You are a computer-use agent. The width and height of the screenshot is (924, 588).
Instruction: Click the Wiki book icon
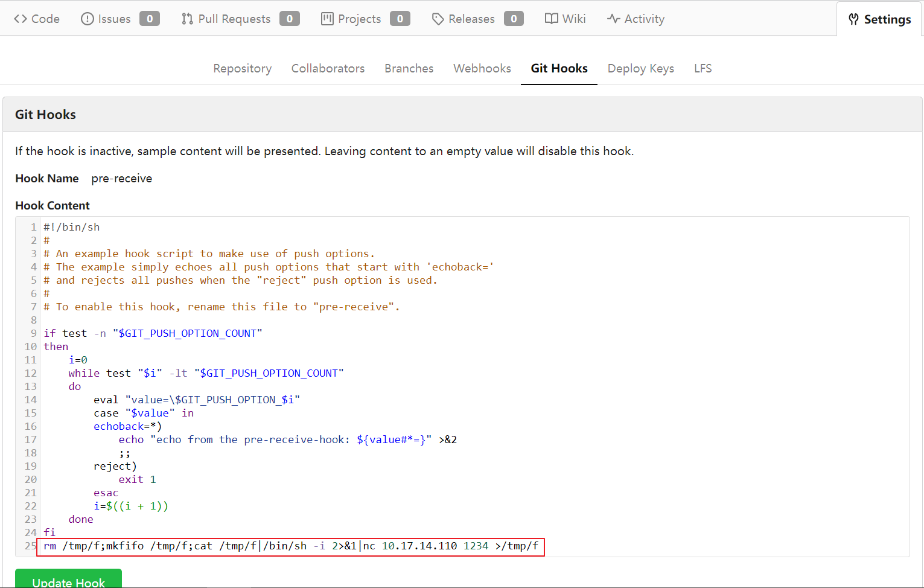pos(551,19)
